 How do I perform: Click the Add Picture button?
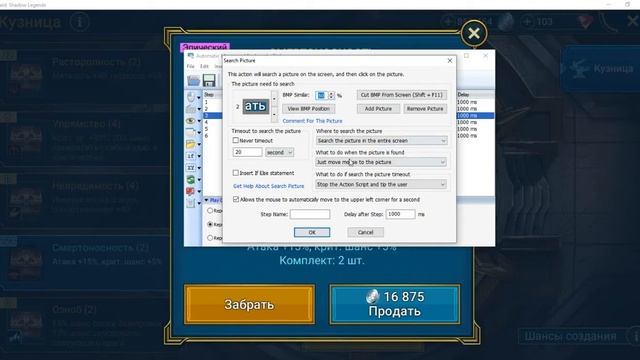pyautogui.click(x=378, y=109)
